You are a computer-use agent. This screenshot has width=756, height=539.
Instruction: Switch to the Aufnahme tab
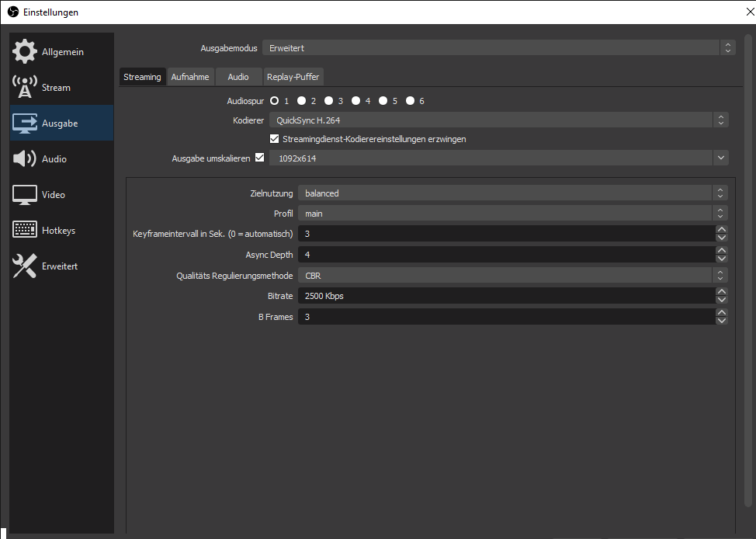point(190,77)
